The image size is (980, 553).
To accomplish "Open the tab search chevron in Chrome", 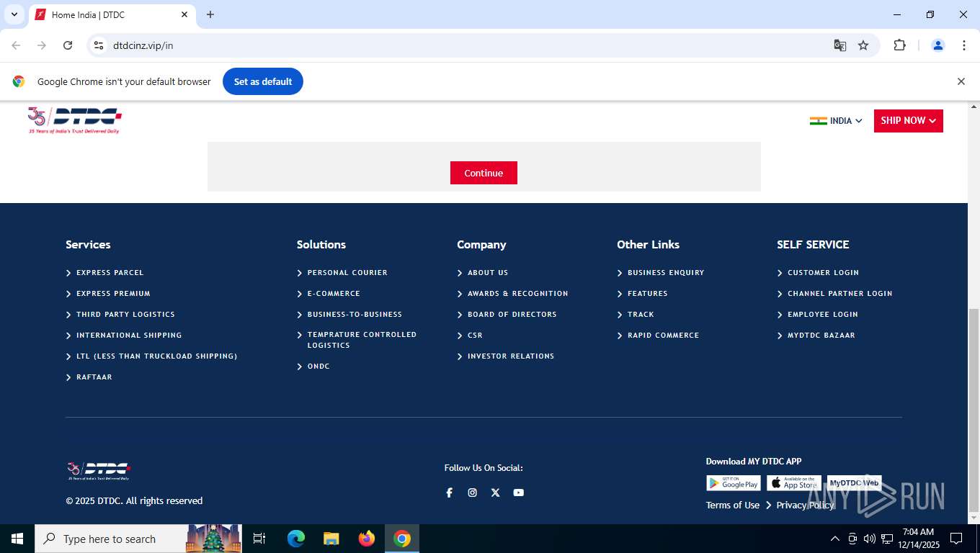I will tap(14, 14).
